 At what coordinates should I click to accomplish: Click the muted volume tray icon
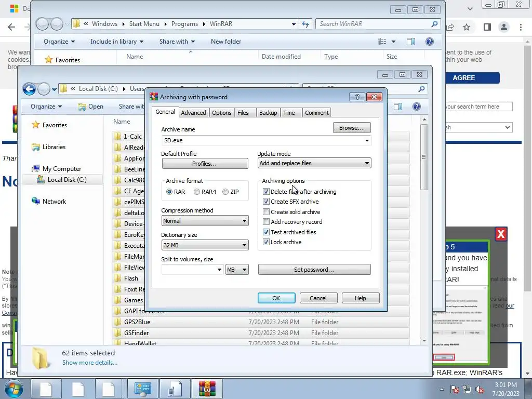tap(480, 390)
